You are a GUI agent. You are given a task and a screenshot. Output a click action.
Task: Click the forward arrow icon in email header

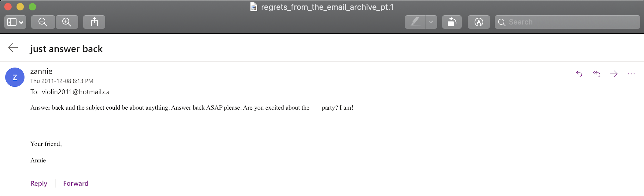[614, 74]
